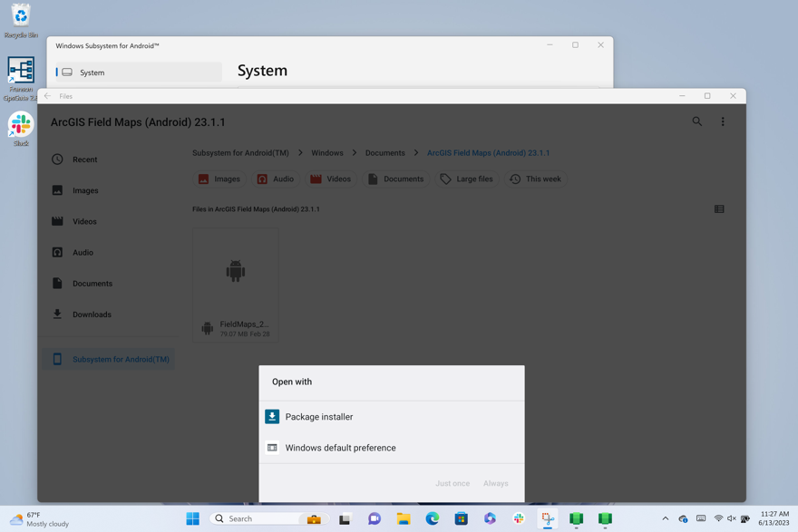Navigate to Windows breadcrumb
This screenshot has height=532, width=798.
326,153
